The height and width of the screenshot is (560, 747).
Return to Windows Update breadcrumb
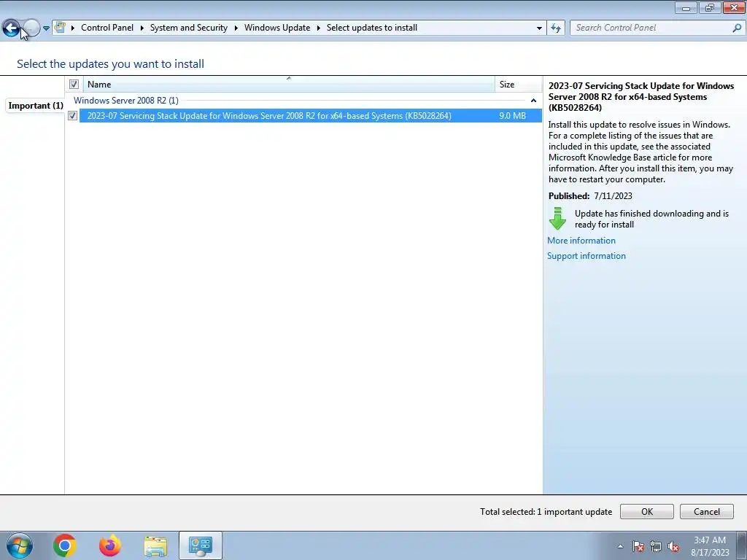point(277,28)
